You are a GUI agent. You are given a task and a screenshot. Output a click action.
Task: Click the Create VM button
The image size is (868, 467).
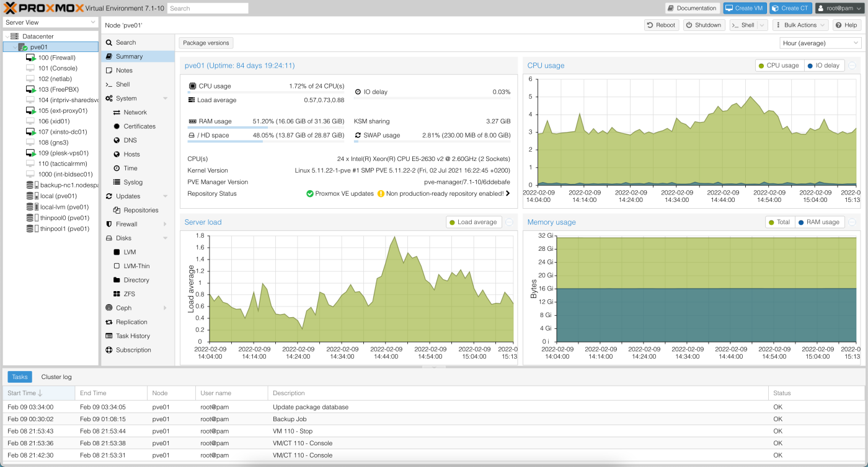pos(744,8)
